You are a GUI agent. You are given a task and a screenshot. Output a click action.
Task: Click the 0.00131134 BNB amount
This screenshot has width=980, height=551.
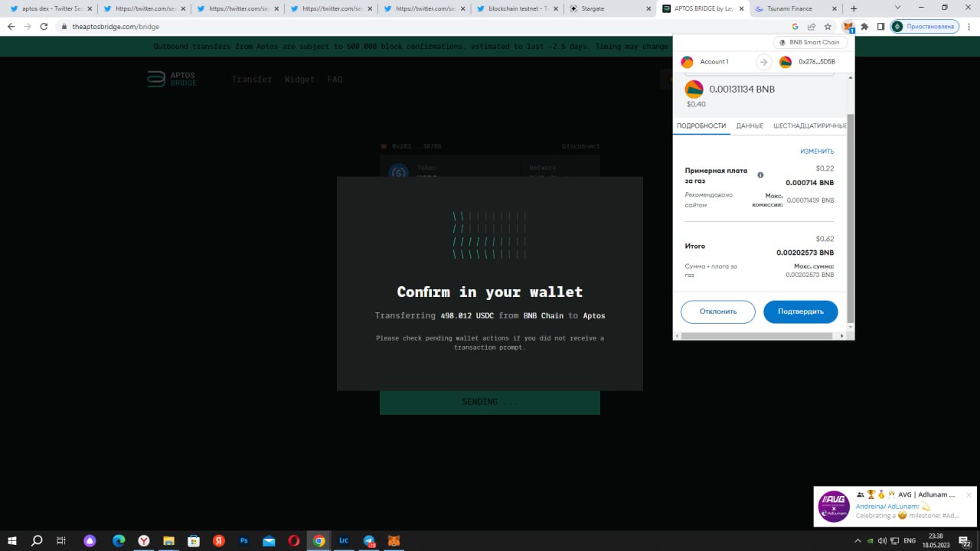(x=742, y=90)
